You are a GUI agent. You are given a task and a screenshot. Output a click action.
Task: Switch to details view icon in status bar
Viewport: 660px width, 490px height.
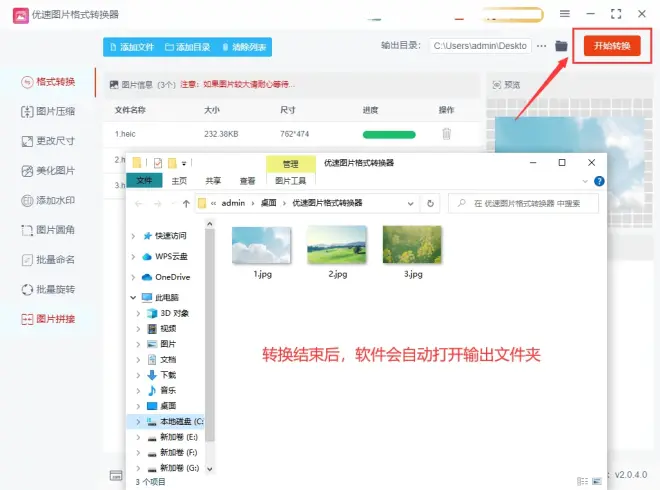583,481
